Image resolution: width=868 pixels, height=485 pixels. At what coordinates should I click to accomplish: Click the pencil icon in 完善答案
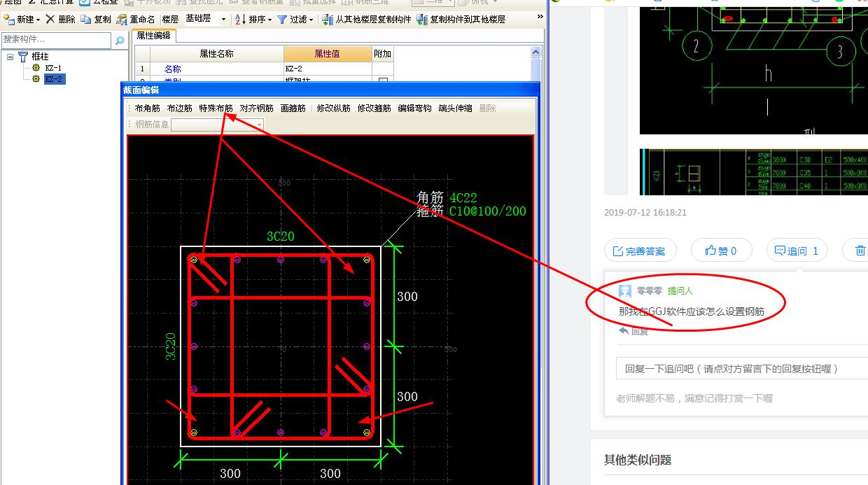618,251
